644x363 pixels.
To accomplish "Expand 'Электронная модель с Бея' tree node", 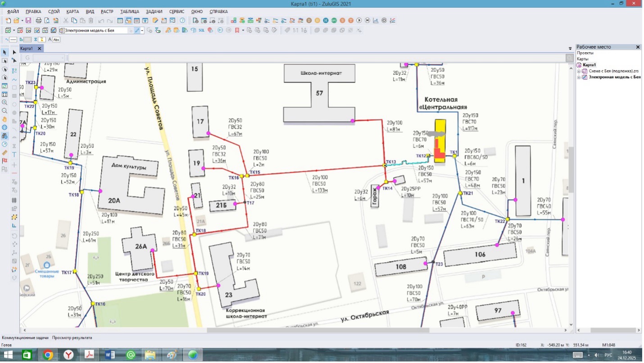I will (x=579, y=77).
